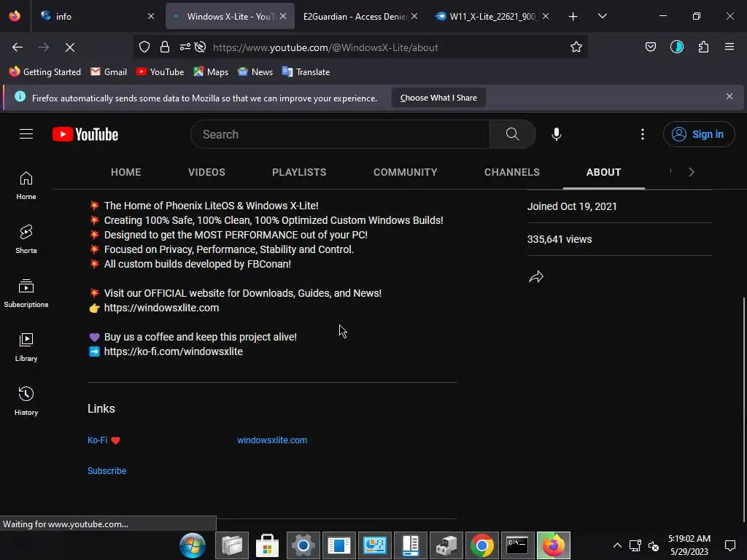The image size is (747, 560).
Task: Share the channel with the arrow icon
Action: 536,276
